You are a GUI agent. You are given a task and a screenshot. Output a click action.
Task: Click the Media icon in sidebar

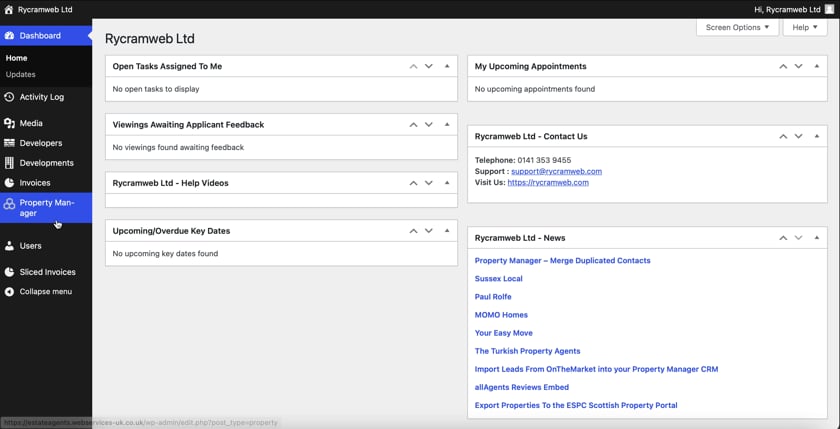9,123
